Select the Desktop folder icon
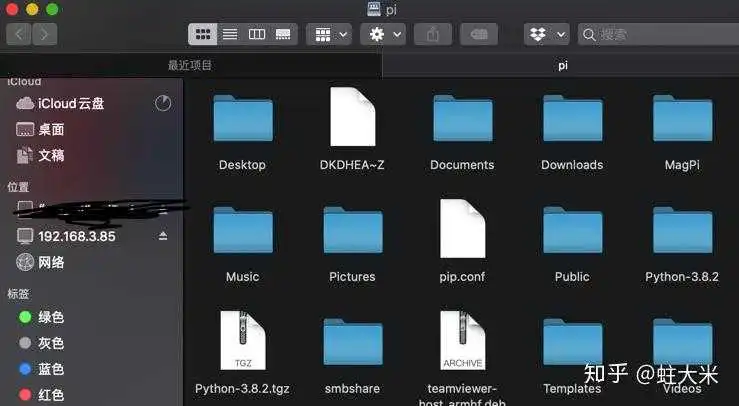 pyautogui.click(x=243, y=118)
